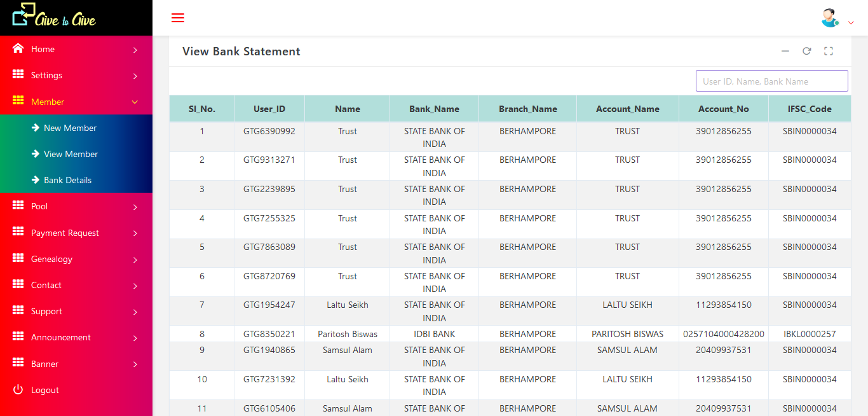
Task: Open the Contact sidebar menu
Action: tap(76, 285)
